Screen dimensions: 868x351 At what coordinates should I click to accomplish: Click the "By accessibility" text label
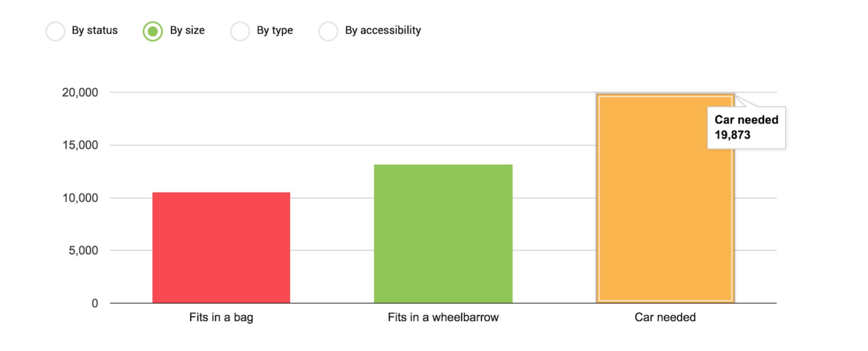(x=383, y=30)
